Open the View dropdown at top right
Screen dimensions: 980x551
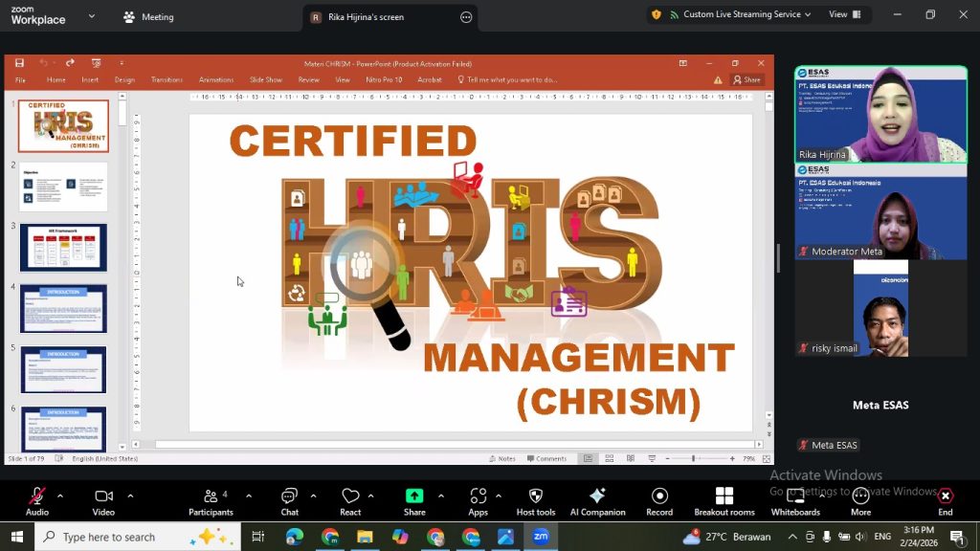pyautogui.click(x=844, y=14)
